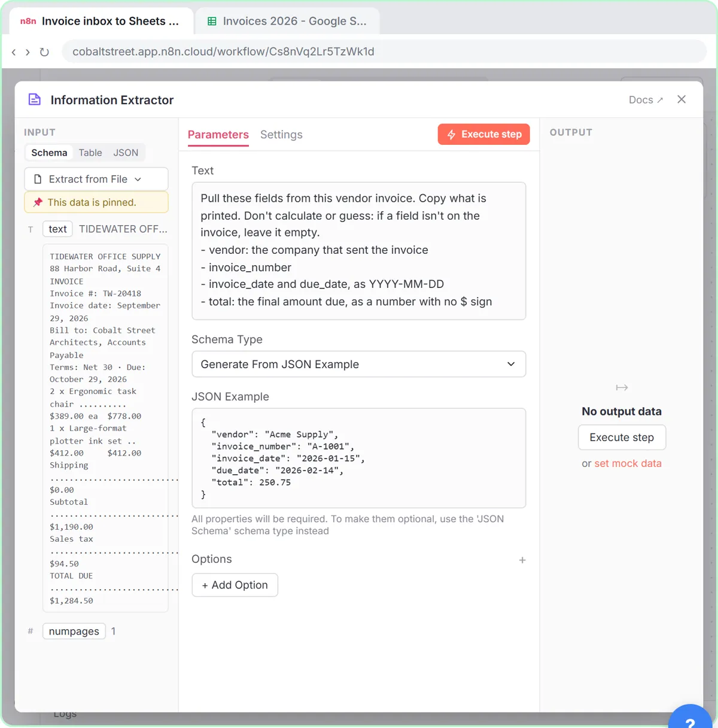Click the numpages field pill

[74, 631]
